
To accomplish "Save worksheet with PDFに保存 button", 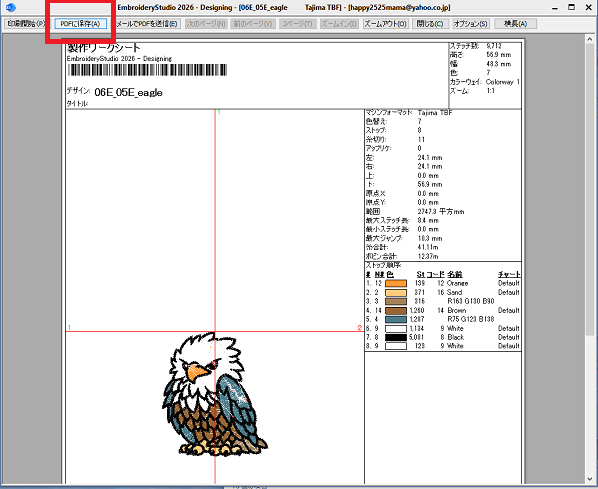I will 80,24.
